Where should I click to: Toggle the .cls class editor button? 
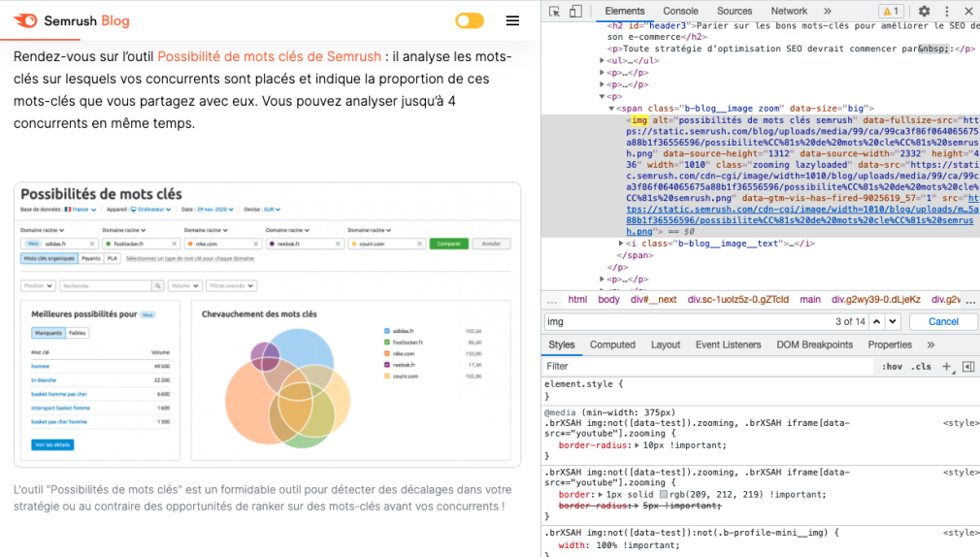pyautogui.click(x=921, y=367)
